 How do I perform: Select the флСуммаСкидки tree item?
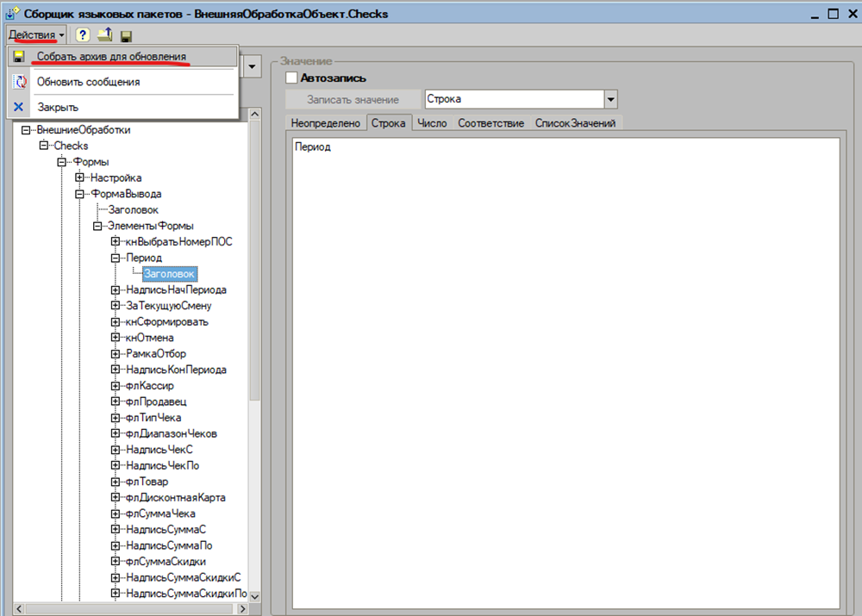[x=166, y=561]
